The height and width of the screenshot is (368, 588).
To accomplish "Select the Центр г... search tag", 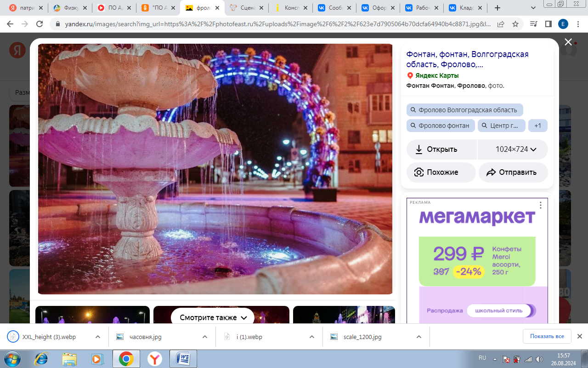I will click(501, 126).
